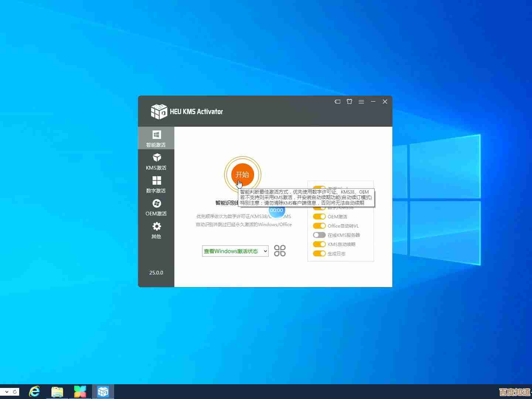Click the orange 开始 start button
This screenshot has height=399, width=532.
click(x=242, y=174)
